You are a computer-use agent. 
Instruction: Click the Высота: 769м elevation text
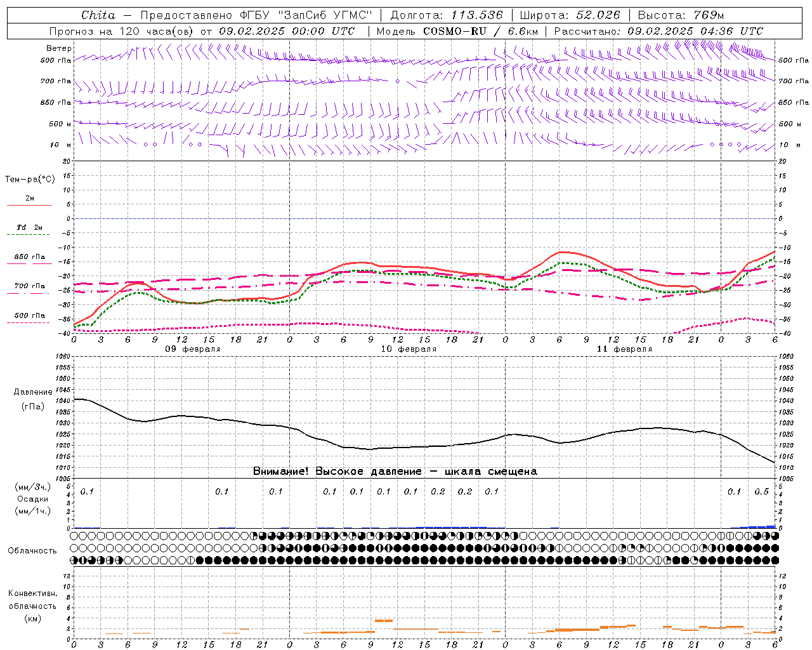click(681, 15)
